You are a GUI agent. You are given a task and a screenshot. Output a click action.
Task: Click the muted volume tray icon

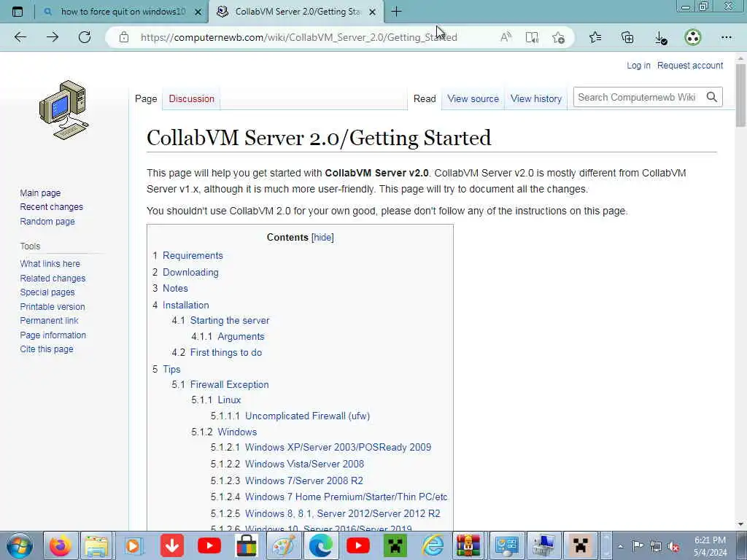pos(673,546)
